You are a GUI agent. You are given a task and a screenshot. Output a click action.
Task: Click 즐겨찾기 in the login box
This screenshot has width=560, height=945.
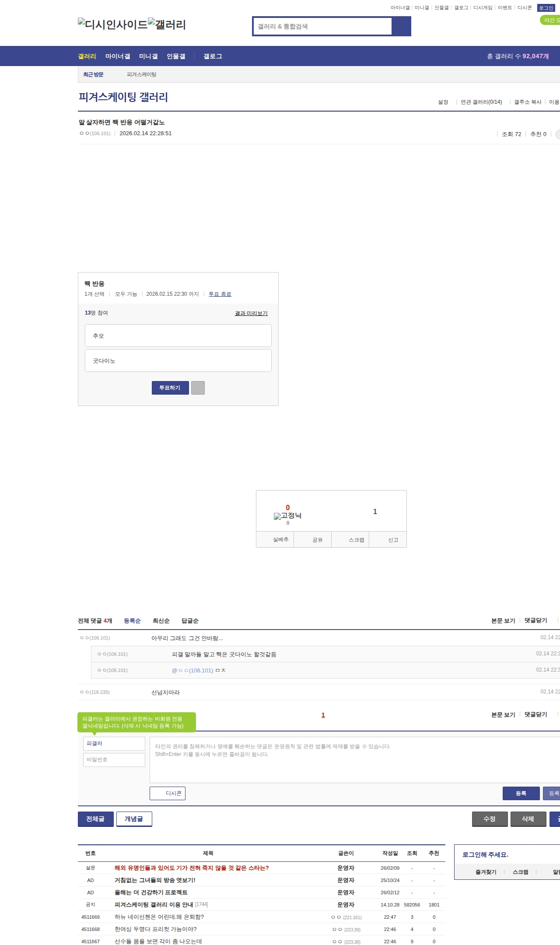pyautogui.click(x=486, y=872)
